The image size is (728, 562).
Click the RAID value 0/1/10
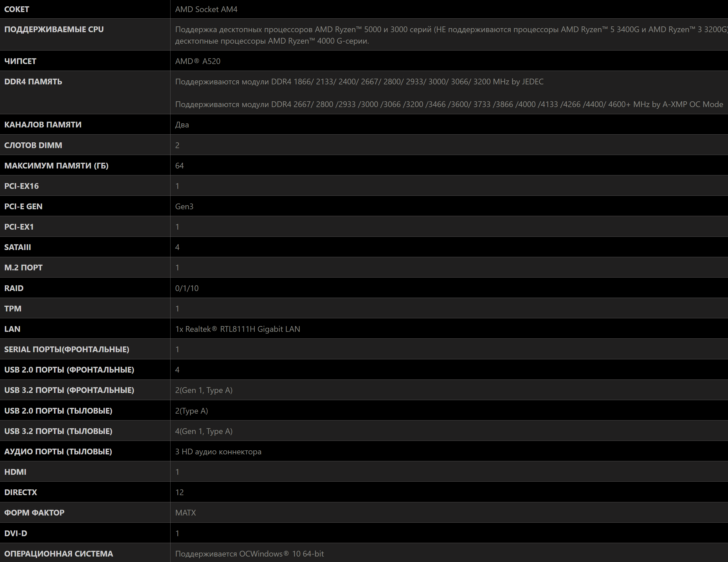click(x=187, y=288)
